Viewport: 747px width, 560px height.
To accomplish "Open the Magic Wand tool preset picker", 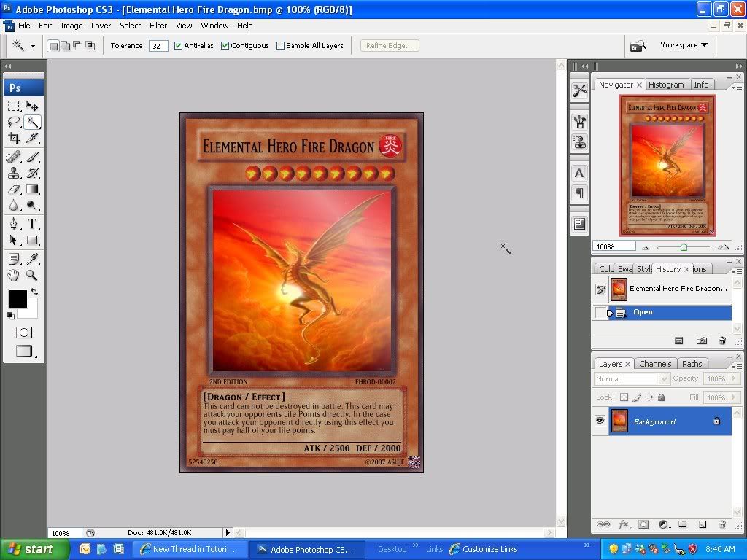I will (x=33, y=46).
